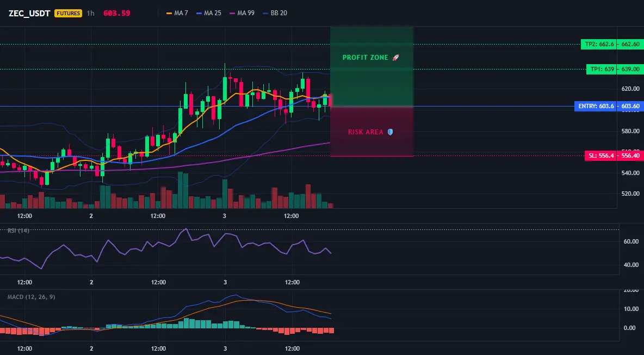Image resolution: width=644 pixels, height=355 pixels.
Task: Click the ENTRY: 603.6 label
Action: [x=596, y=107]
